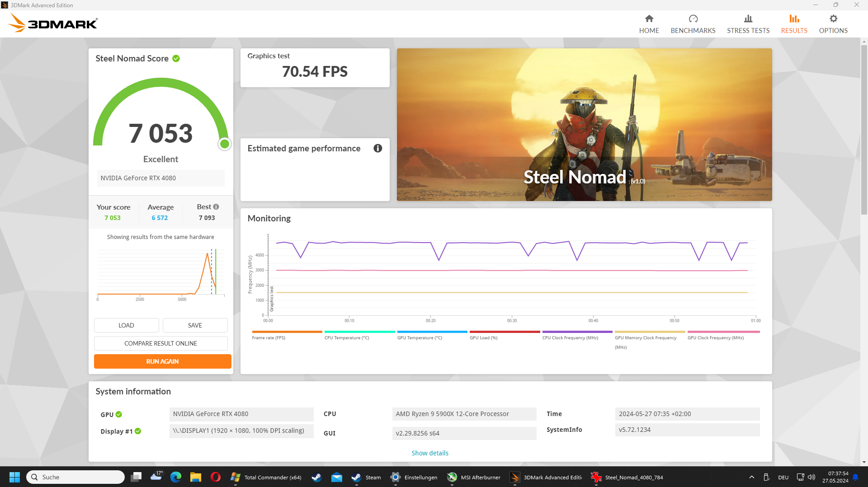Click the Time value 2024-05-27 07:35

point(687,414)
